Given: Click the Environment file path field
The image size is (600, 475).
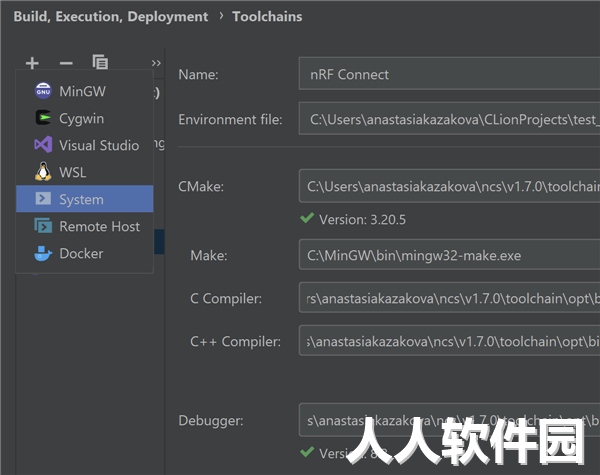Looking at the screenshot, I should pyautogui.click(x=449, y=119).
